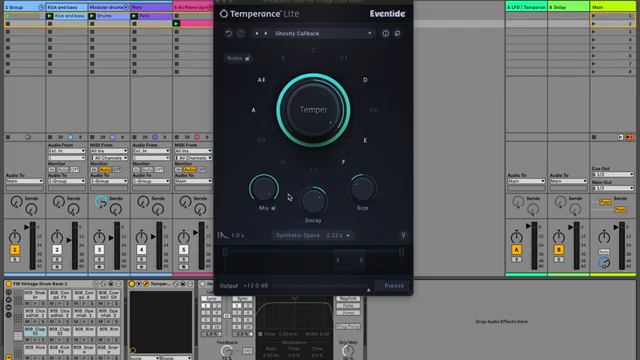Image resolution: width=640 pixels, height=360 pixels.
Task: Click Repitch button in Delay
Action: coord(348,299)
